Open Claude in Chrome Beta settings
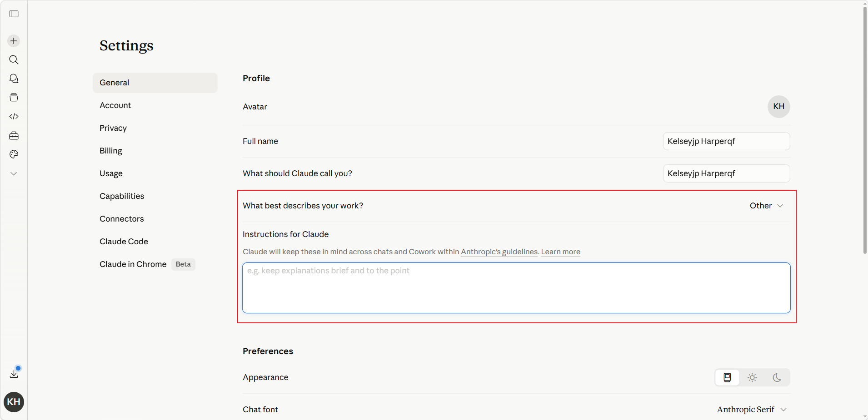 tap(155, 264)
